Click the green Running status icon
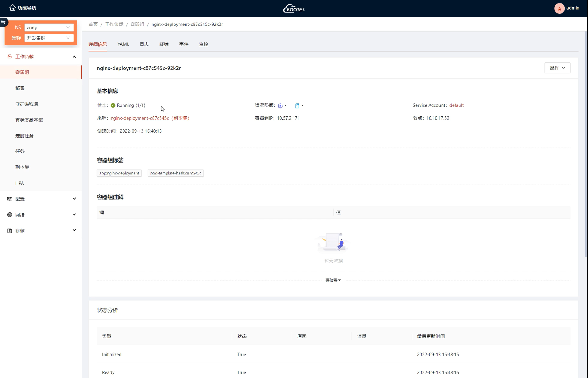This screenshot has width=588, height=378. click(113, 105)
